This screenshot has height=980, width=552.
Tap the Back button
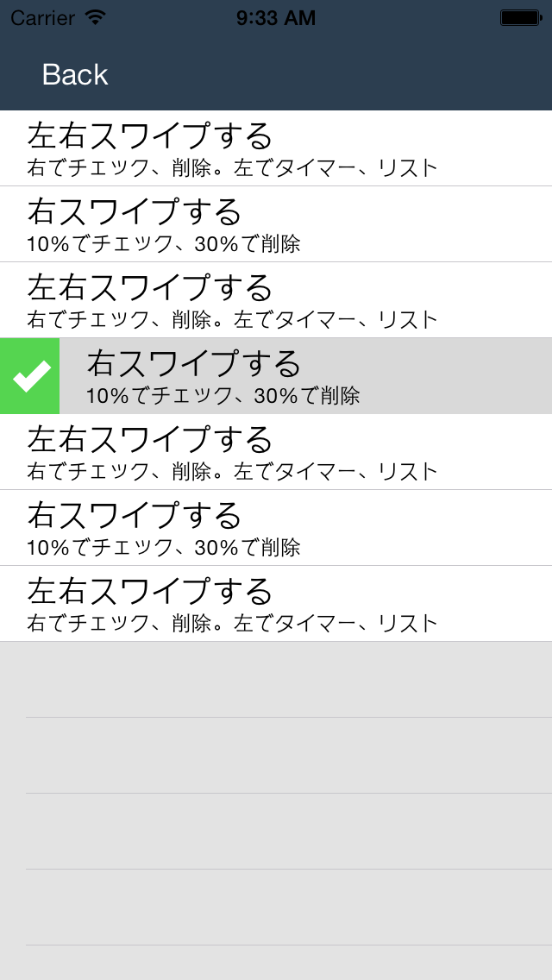(x=75, y=75)
